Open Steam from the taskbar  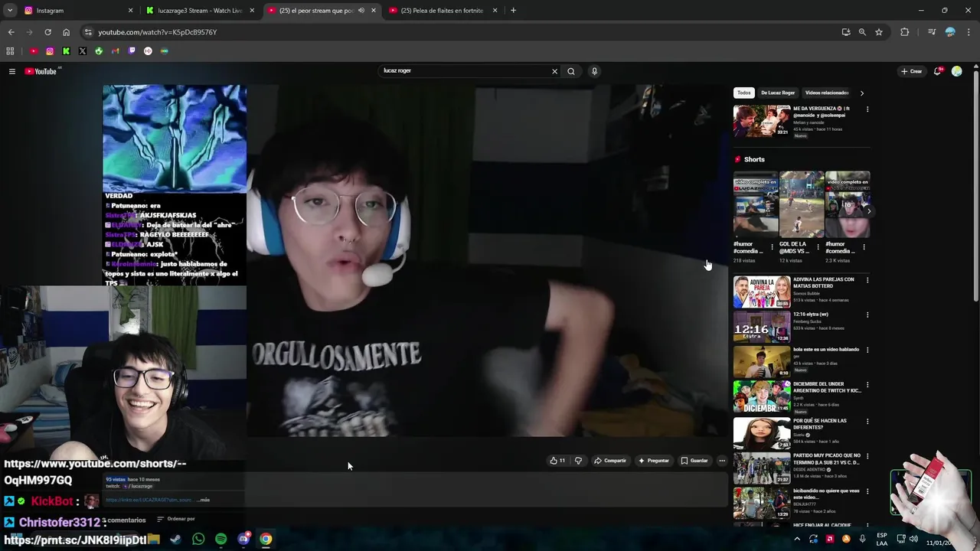(x=175, y=539)
